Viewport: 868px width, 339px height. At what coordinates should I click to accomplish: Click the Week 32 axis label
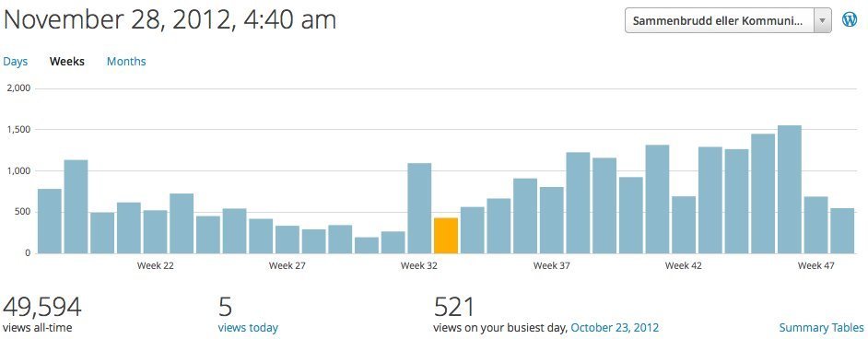(x=419, y=266)
